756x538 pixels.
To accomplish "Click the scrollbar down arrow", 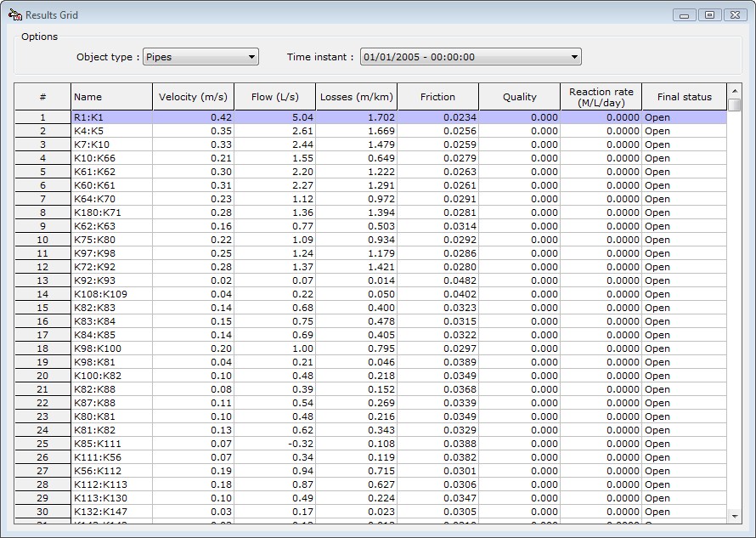I will click(735, 515).
